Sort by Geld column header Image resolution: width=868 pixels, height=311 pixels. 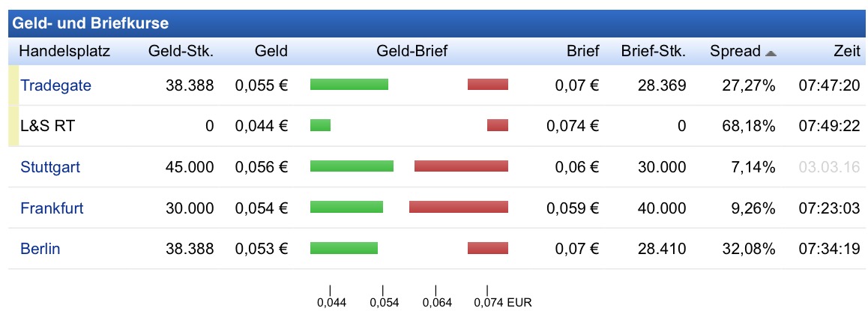click(271, 52)
